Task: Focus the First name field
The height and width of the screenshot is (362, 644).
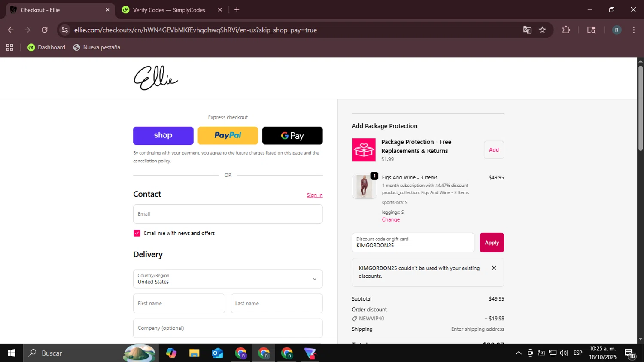Action: click(x=179, y=304)
